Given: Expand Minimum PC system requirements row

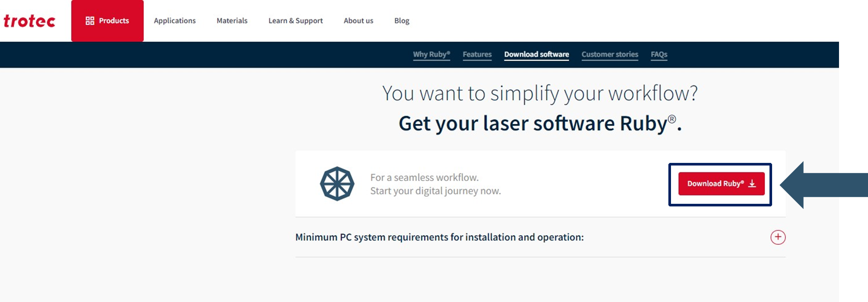Looking at the screenshot, I should [x=439, y=237].
